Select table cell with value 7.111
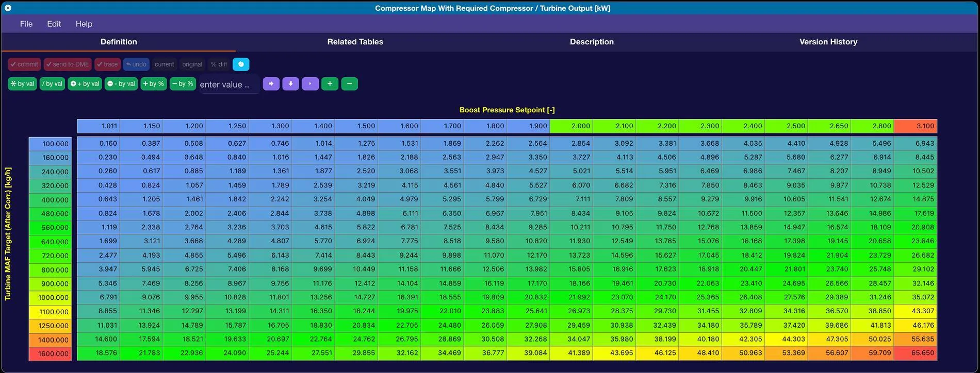Screen dimensions: 980x373 (x=571, y=199)
